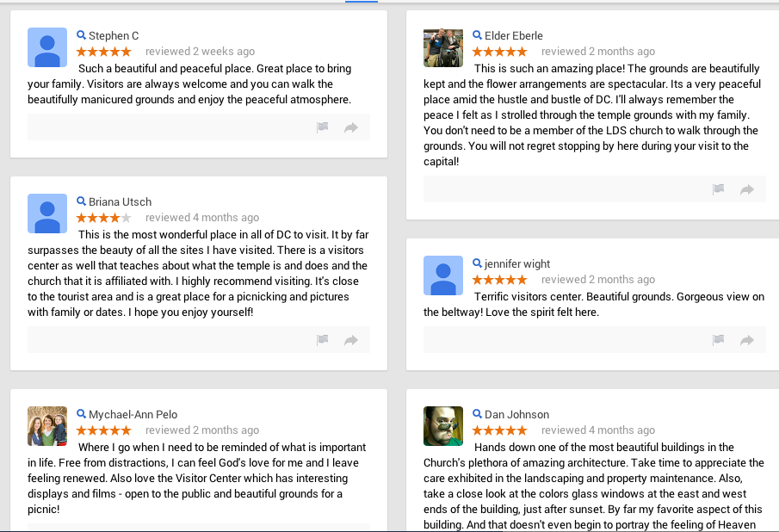Share Briana Utsch's review
This screenshot has width=779, height=532.
click(351, 340)
